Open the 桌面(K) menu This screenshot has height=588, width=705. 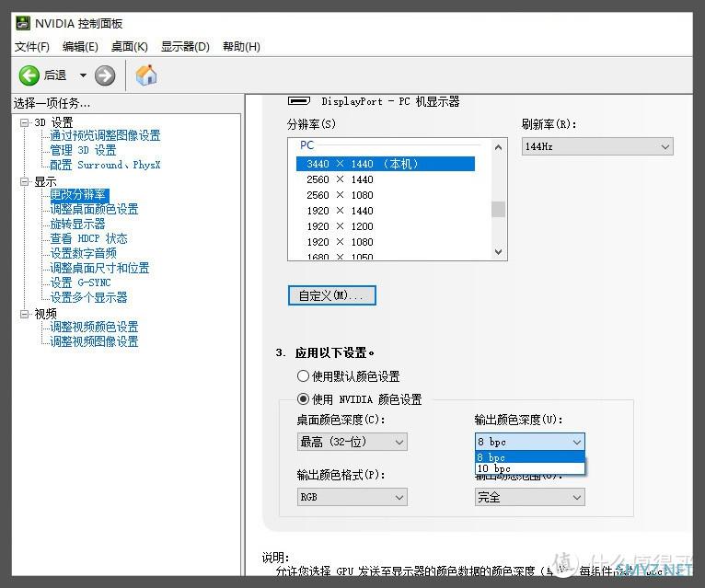coord(130,47)
